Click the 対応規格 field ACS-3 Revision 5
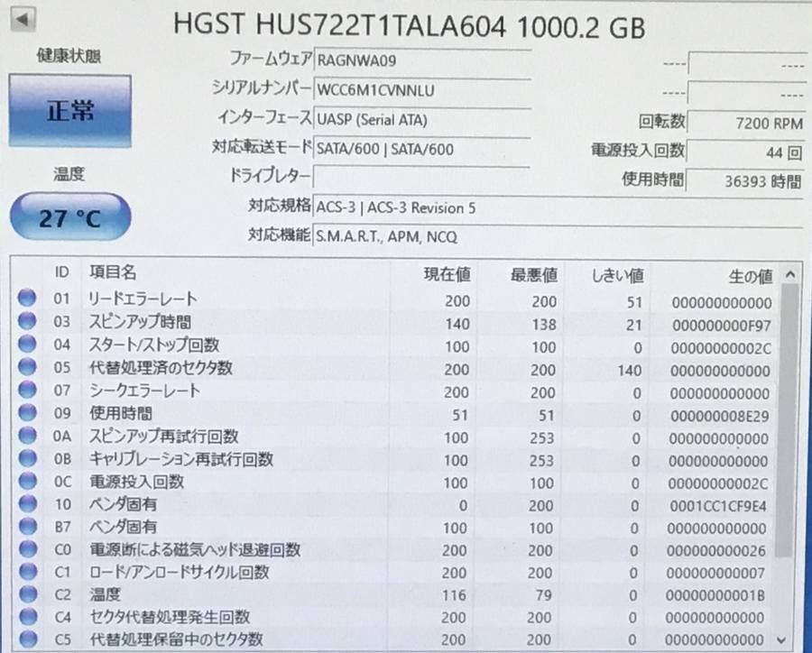The height and width of the screenshot is (653, 812). tap(558, 207)
